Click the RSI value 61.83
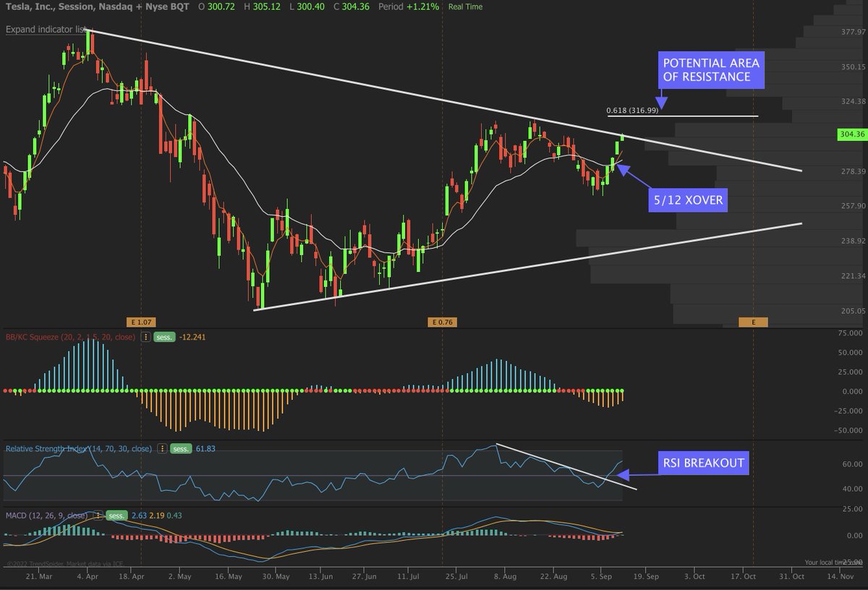 click(205, 448)
